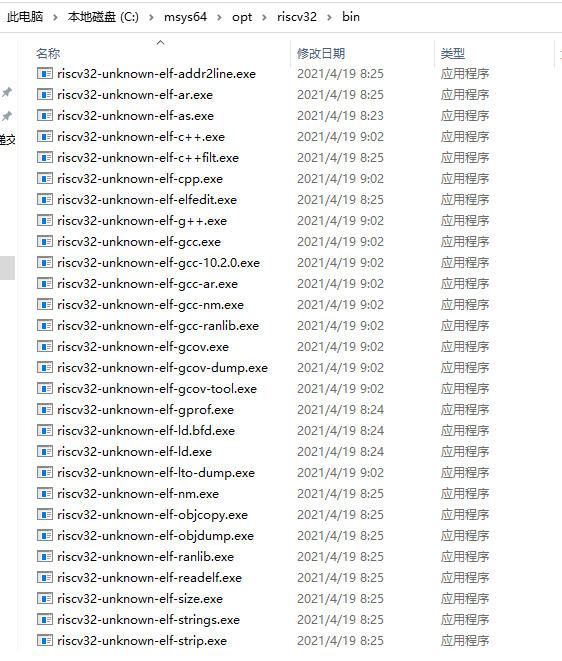562x661 pixels.
Task: Click the gcov-dump.exe file icon
Action: (45, 368)
